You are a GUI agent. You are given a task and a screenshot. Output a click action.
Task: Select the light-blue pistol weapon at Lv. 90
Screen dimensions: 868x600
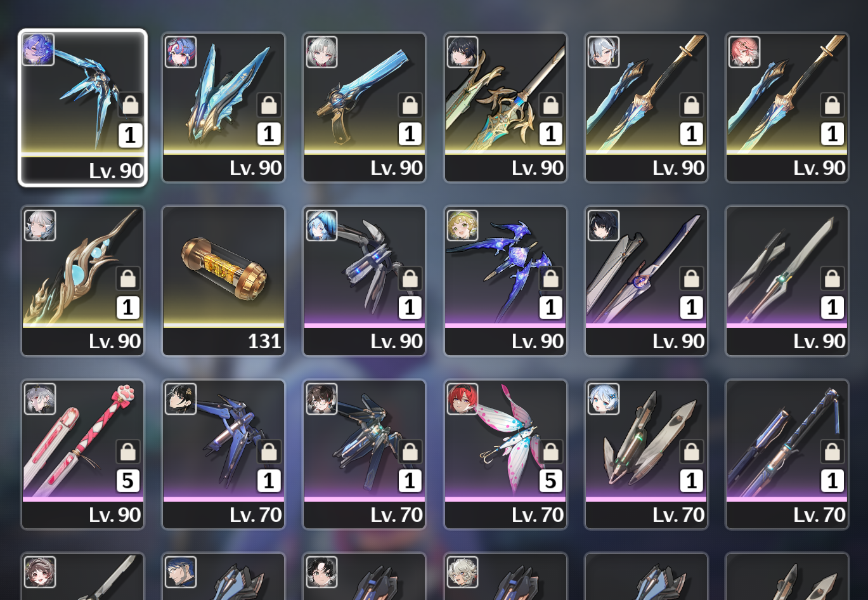click(364, 107)
